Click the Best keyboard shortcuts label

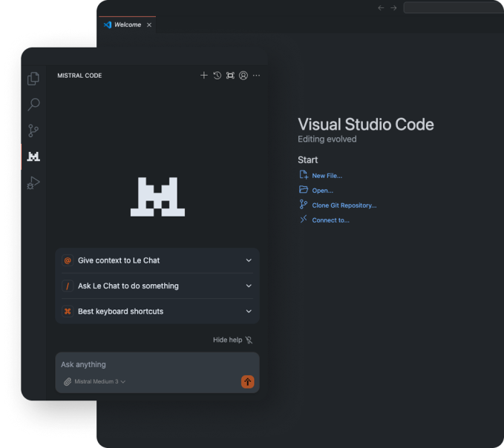[x=120, y=312]
